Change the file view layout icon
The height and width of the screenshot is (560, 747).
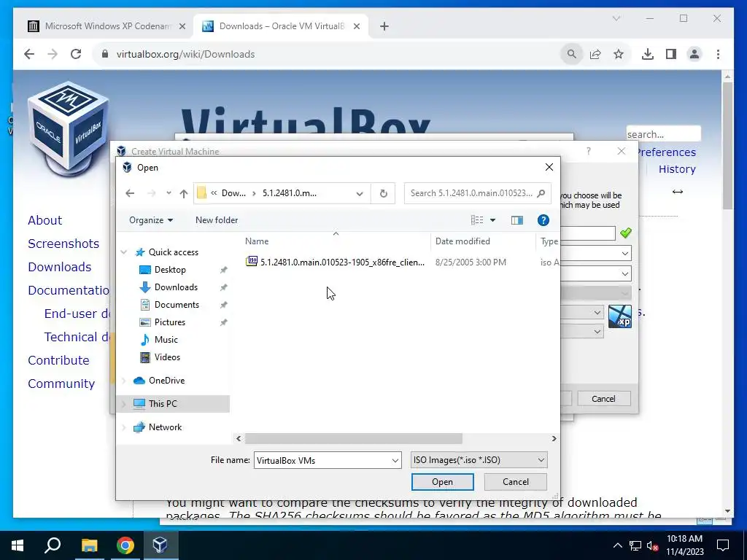point(477,220)
